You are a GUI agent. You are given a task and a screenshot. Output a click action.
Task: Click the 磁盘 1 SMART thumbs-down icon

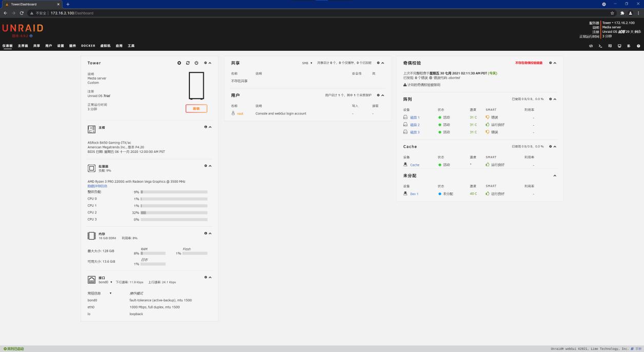[x=487, y=118]
